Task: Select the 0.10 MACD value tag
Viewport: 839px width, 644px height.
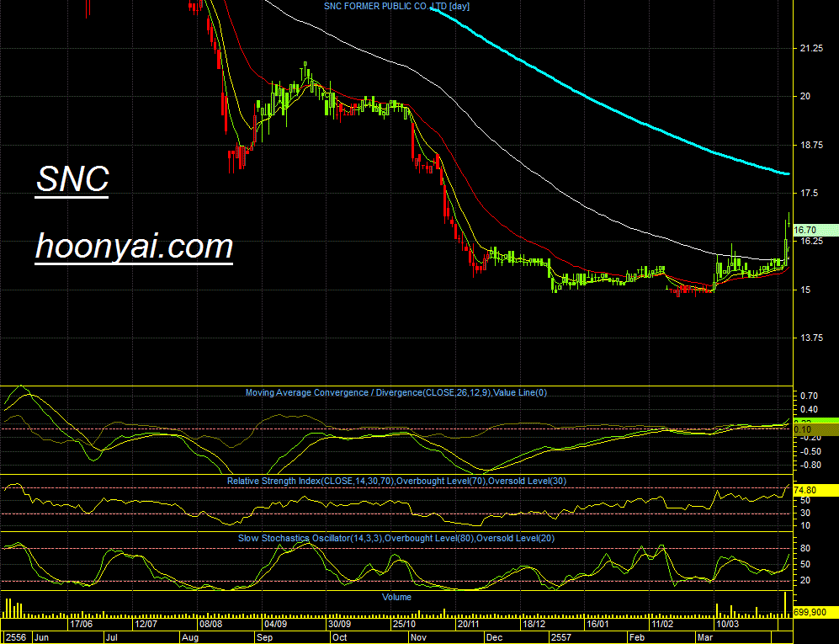Action: (815, 430)
